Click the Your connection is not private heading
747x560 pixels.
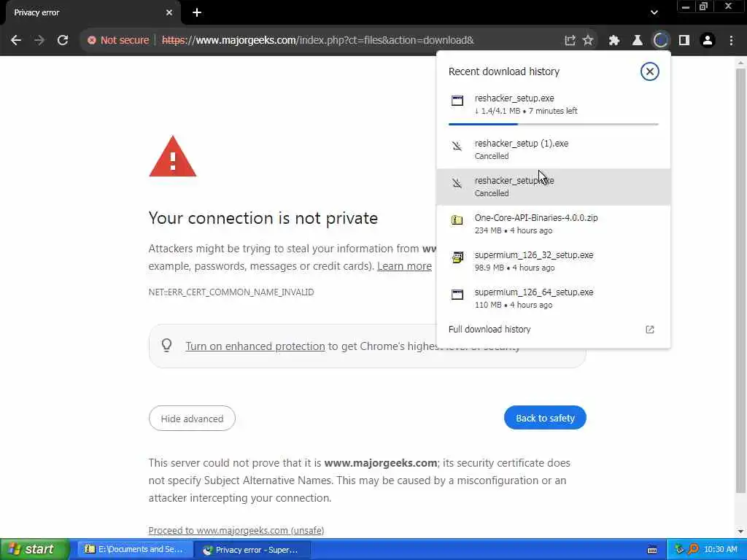pyautogui.click(x=263, y=218)
